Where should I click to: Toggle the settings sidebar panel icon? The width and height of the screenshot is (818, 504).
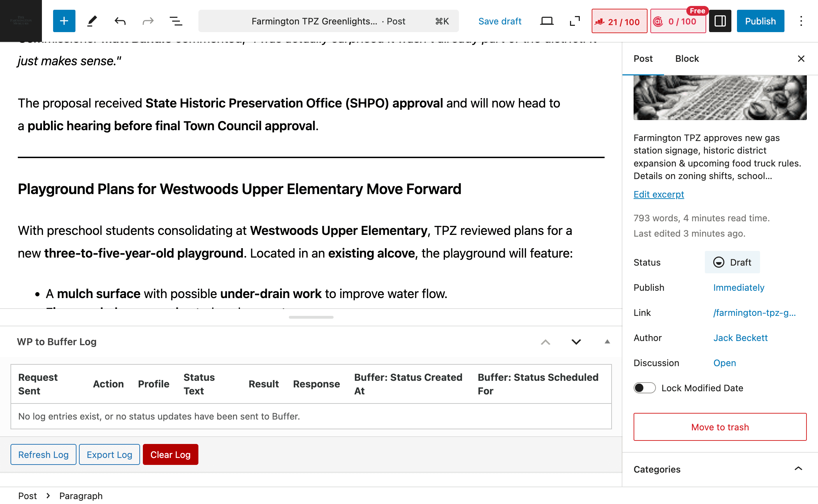click(x=720, y=21)
